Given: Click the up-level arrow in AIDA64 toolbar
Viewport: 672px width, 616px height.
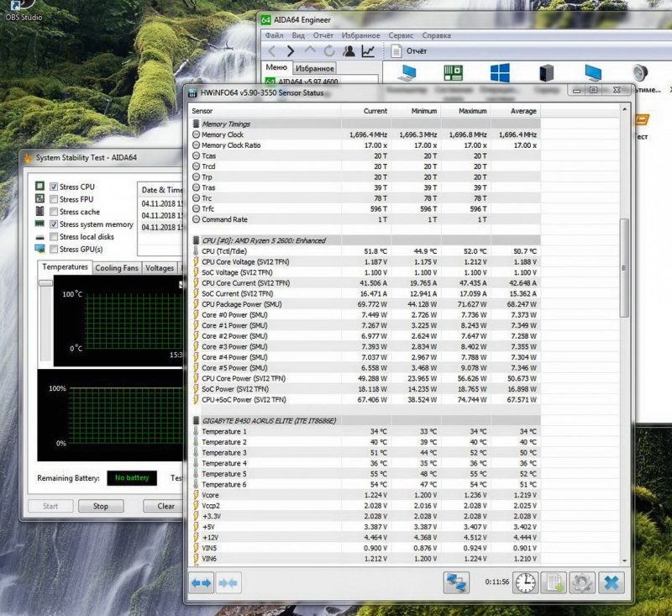Looking at the screenshot, I should point(310,51).
